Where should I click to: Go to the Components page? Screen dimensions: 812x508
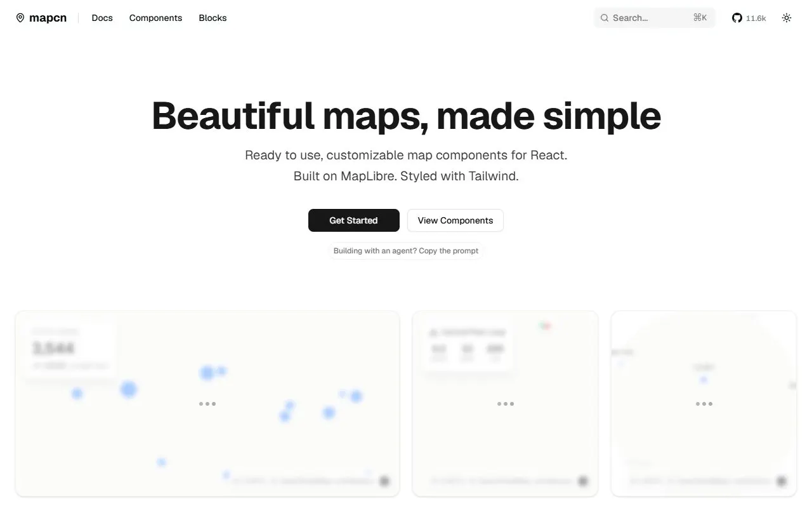point(155,18)
